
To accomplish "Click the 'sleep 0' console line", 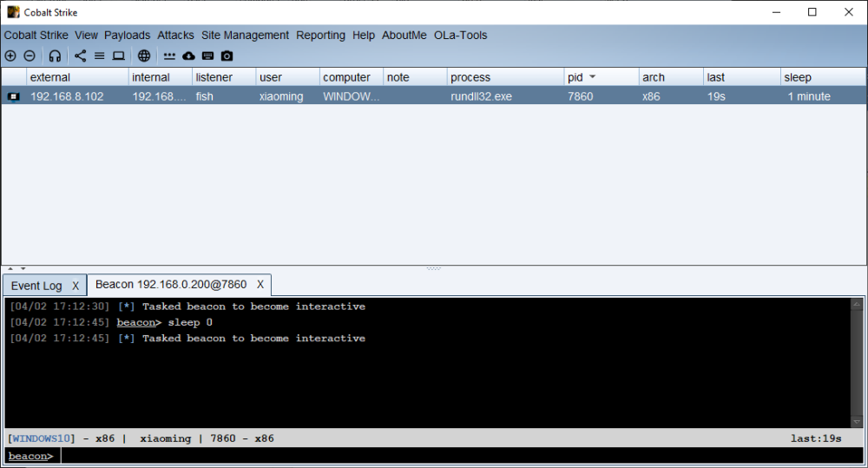I will coord(111,322).
